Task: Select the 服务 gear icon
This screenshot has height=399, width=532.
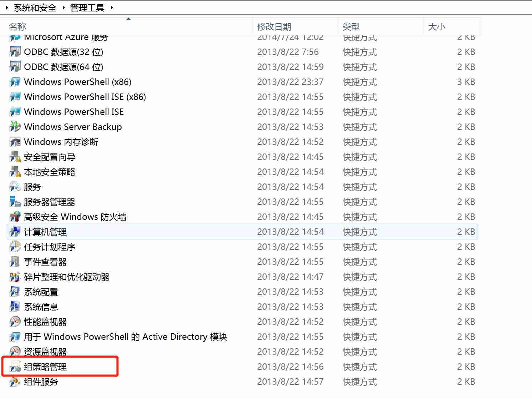Action: pos(15,187)
